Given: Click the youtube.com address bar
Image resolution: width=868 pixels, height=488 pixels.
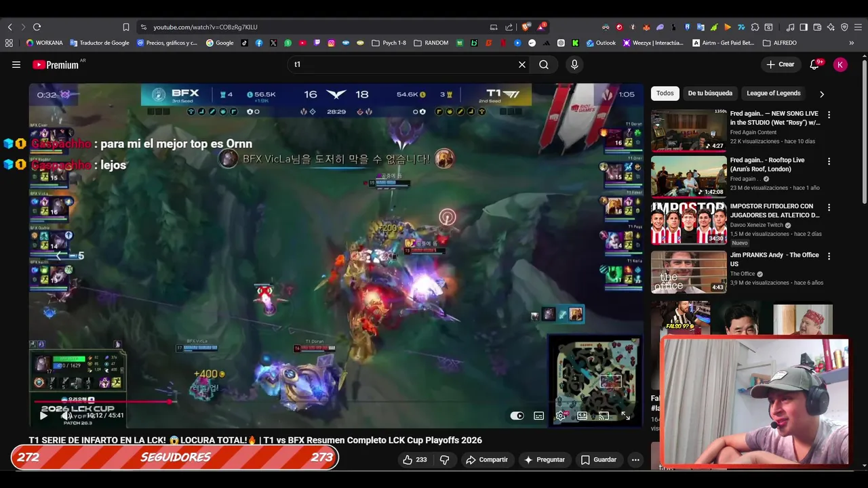Looking at the screenshot, I should coord(205,27).
